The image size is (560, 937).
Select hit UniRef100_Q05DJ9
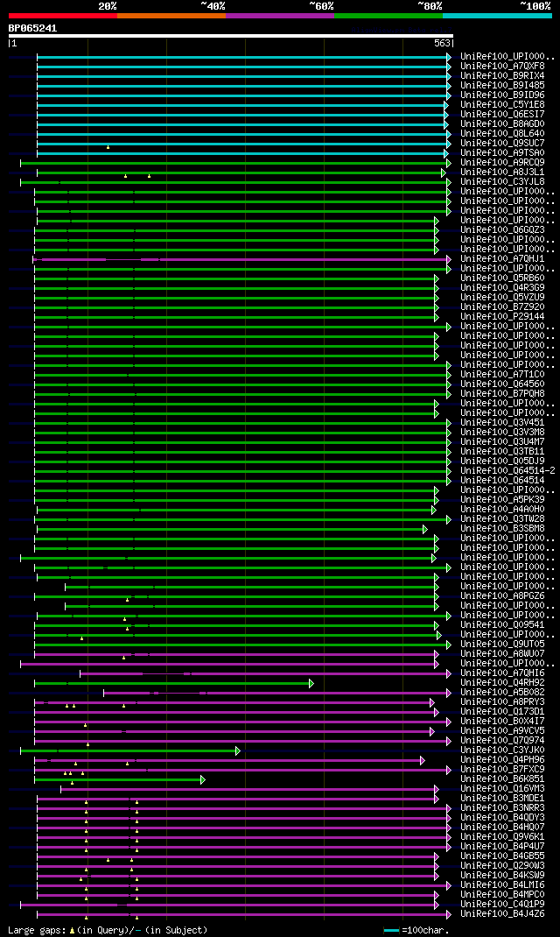pyautogui.click(x=502, y=461)
